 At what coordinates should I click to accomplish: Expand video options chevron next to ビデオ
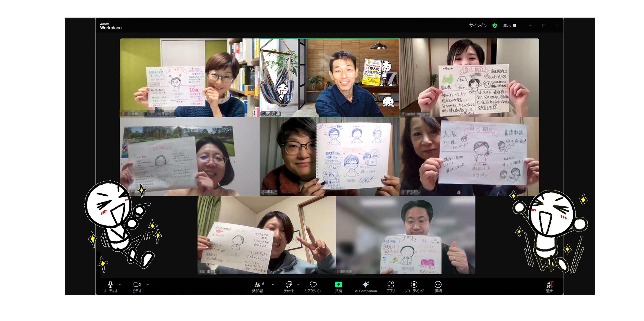(148, 285)
